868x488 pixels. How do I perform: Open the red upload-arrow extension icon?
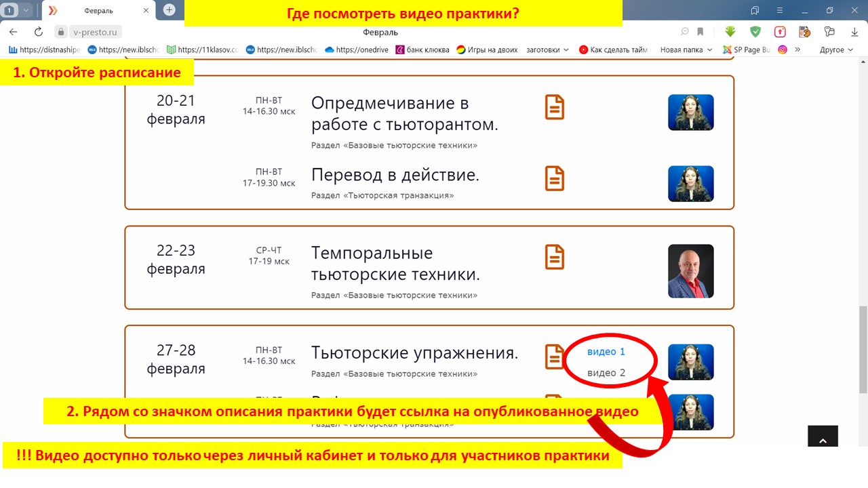(780, 32)
